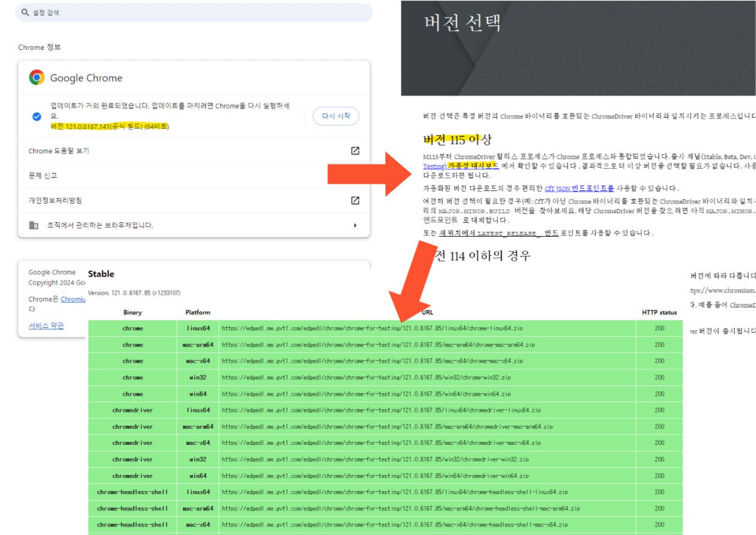The height and width of the screenshot is (535, 756).
Task: Open the 가용성 대시보드 link
Action: [x=473, y=166]
